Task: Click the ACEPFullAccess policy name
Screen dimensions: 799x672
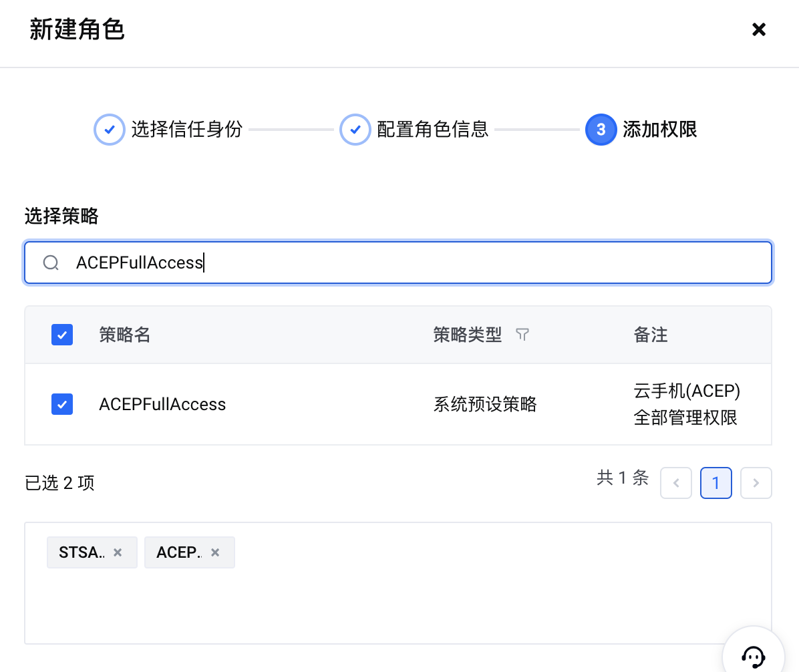Action: 162,404
